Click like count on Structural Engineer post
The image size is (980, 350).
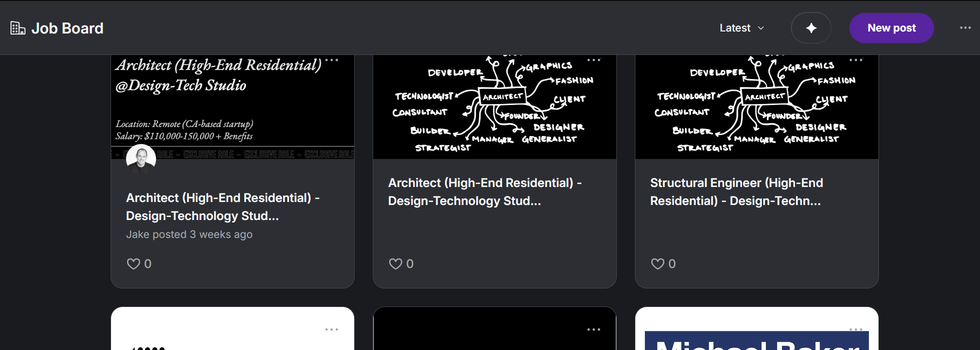pyautogui.click(x=672, y=263)
